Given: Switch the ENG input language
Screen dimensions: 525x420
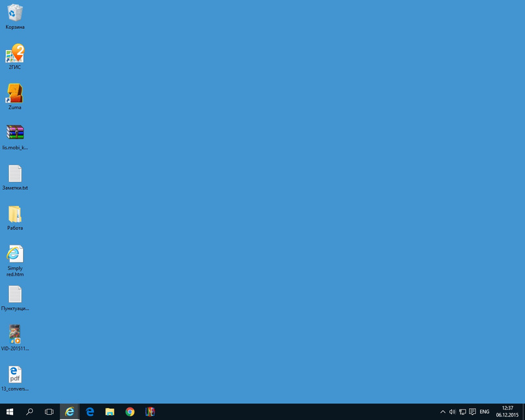Looking at the screenshot, I should [484, 411].
